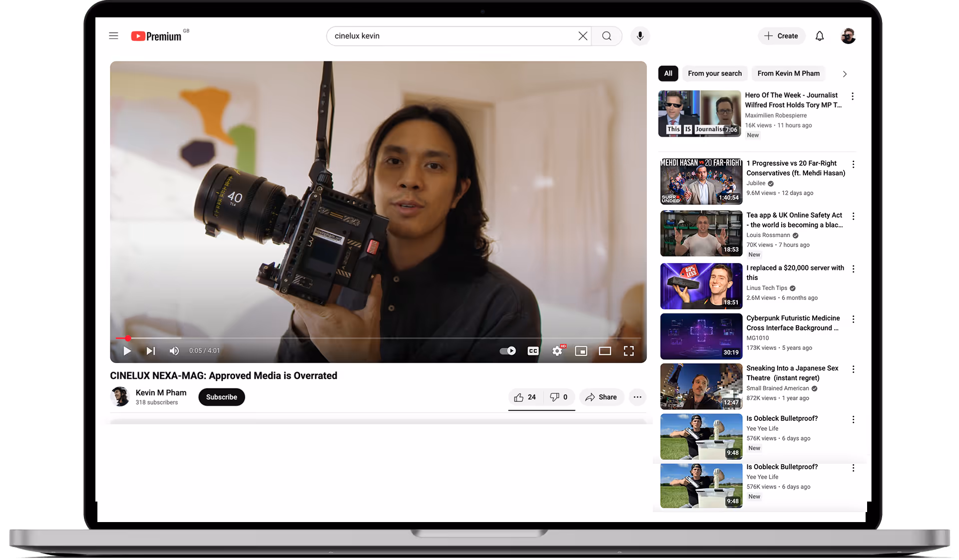Skip to the next video
This screenshot has width=959, height=560.
click(x=150, y=351)
